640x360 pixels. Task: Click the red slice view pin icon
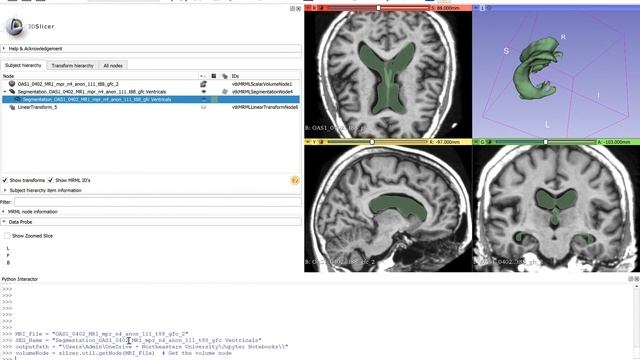308,8
